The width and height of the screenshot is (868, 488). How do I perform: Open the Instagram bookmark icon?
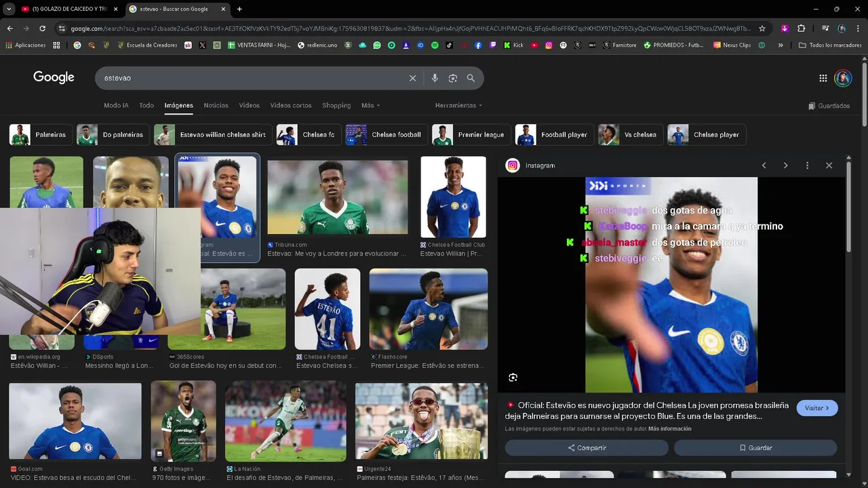tap(549, 45)
